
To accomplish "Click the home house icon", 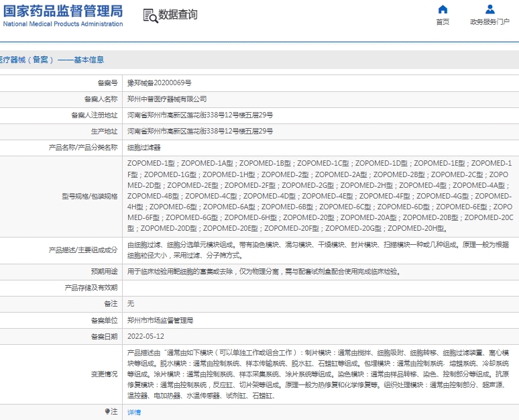I will click(x=443, y=9).
